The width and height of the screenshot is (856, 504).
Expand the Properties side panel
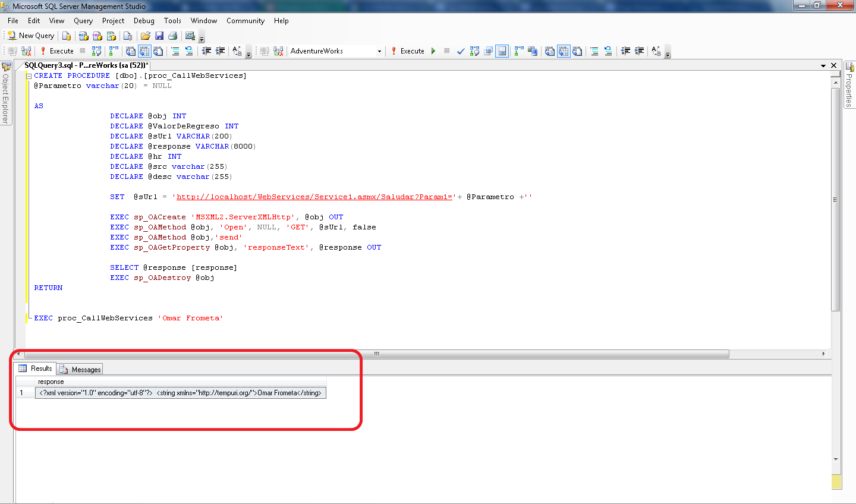point(849,85)
